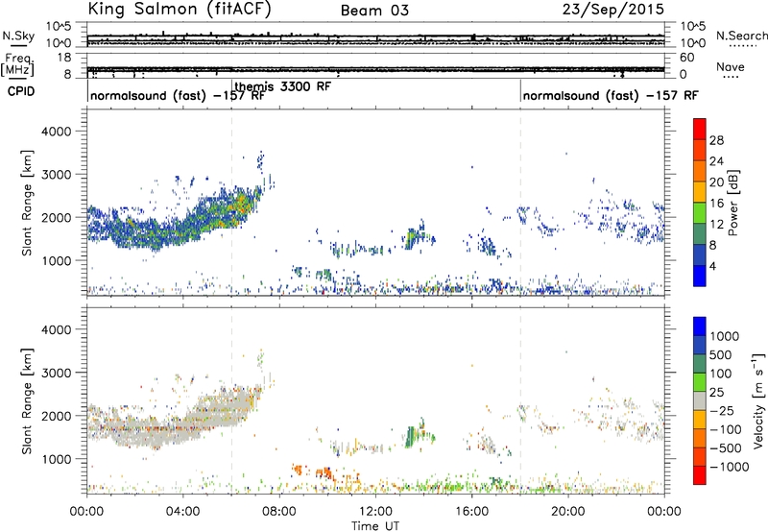Click the 'Power [dB]' color bar label

(732, 203)
